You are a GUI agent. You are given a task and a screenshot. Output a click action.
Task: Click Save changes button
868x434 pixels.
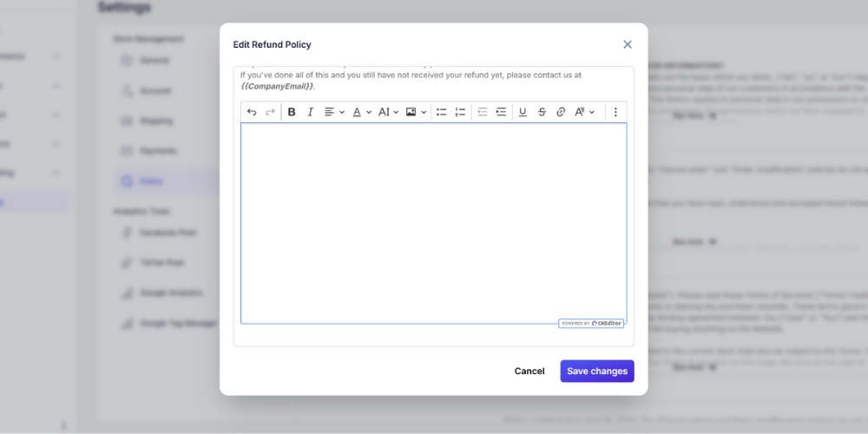click(597, 371)
